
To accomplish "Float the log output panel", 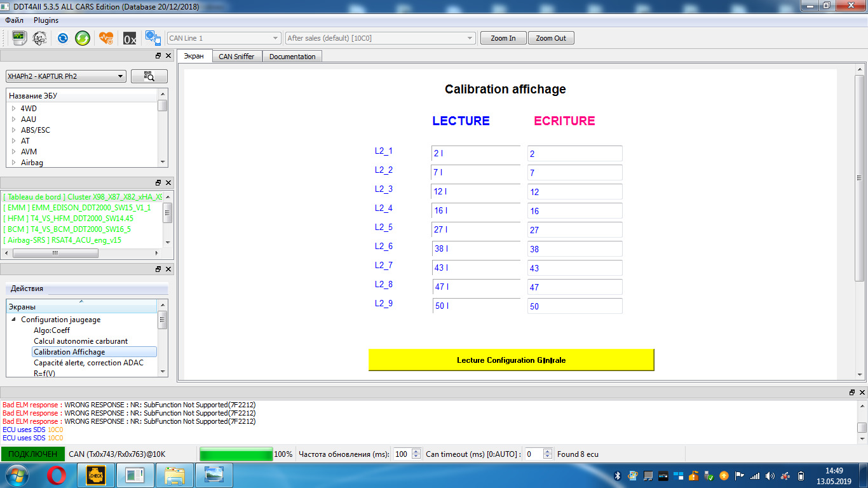I will point(852,393).
